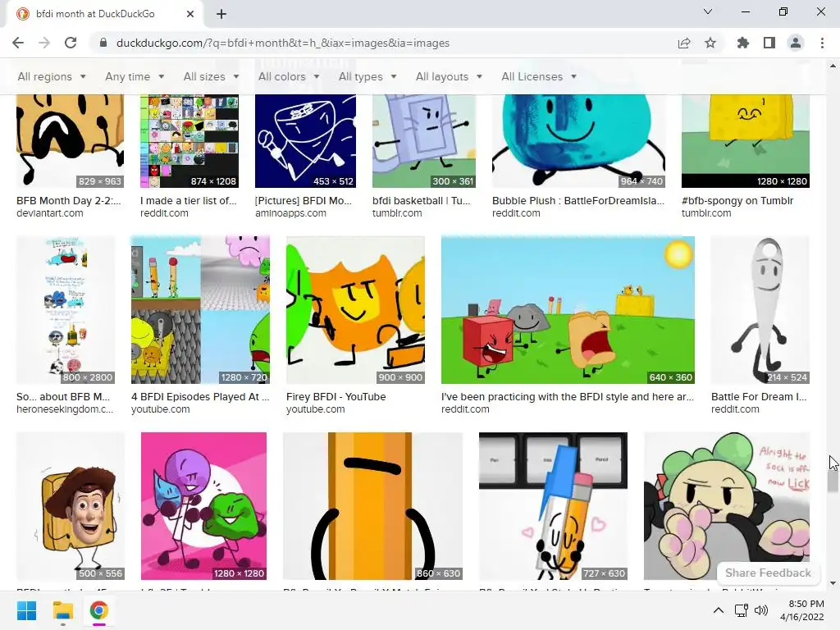This screenshot has width=840, height=630.
Task: Expand the All Licenses filter
Action: [x=539, y=76]
